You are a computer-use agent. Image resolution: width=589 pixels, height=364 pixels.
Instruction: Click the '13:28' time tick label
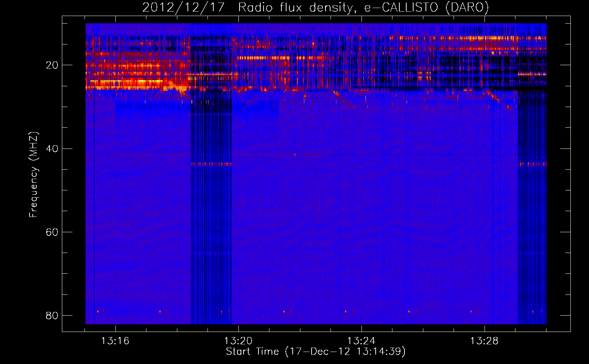[484, 341]
